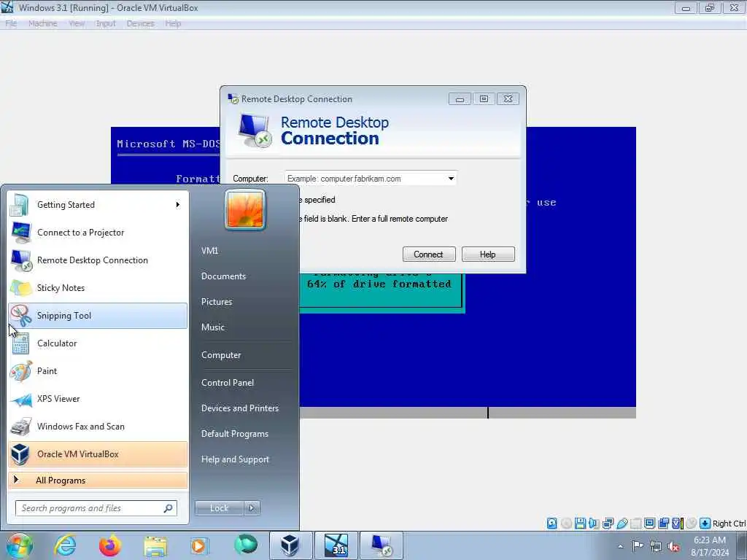Click the VirtualBox shared folders status icon
Viewport: 747px width, 560px height.
635,524
